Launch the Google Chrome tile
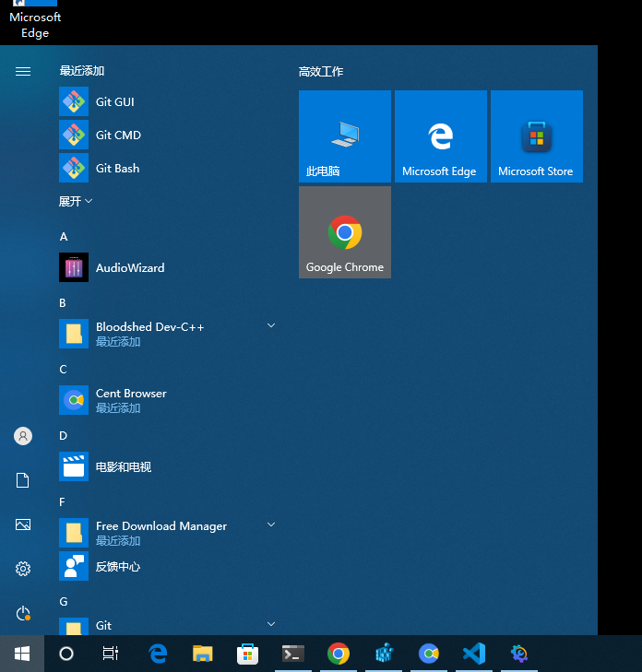 345,232
